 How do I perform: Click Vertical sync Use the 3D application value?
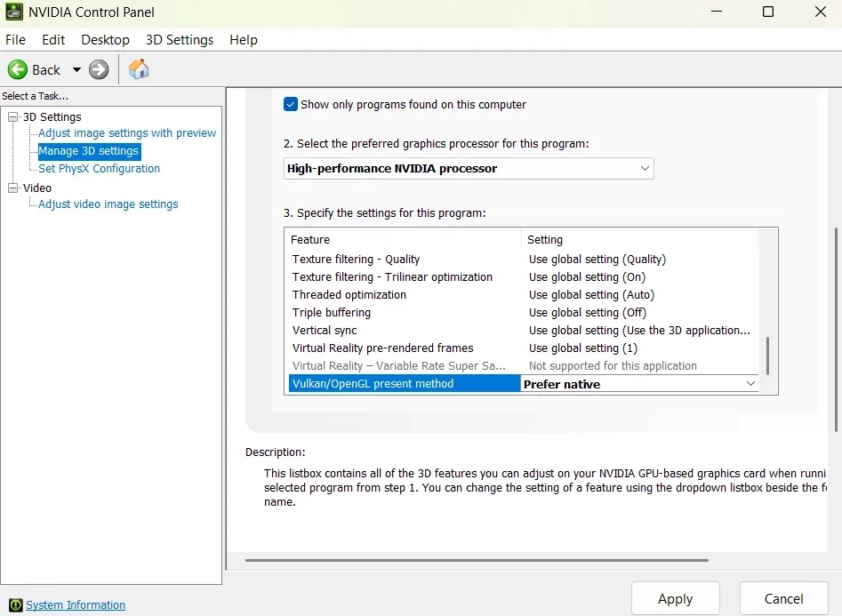[x=639, y=330]
